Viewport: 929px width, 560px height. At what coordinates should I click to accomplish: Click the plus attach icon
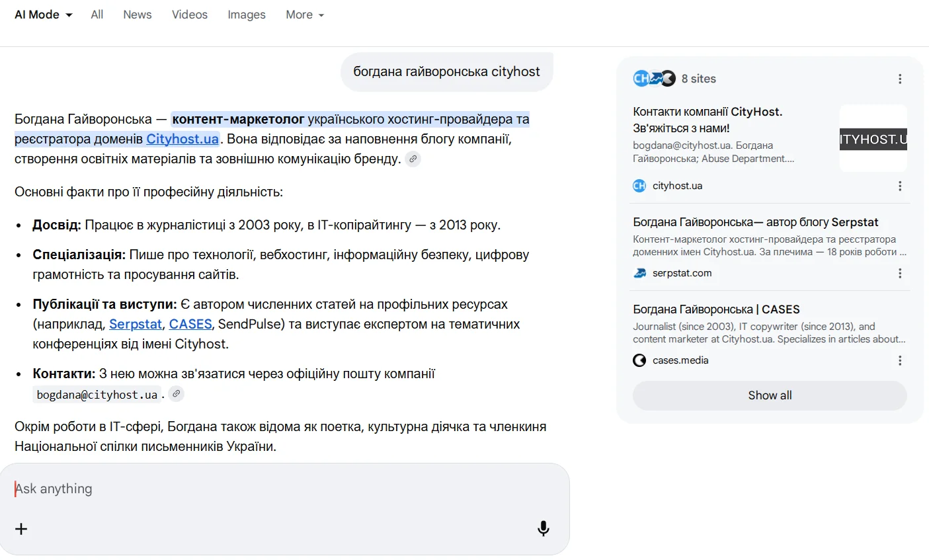point(21,529)
